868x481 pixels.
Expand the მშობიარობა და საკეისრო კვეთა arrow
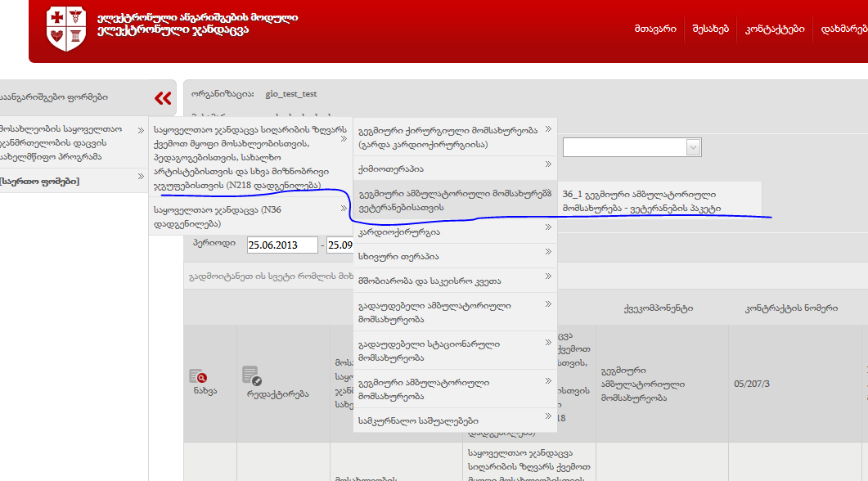(x=548, y=280)
